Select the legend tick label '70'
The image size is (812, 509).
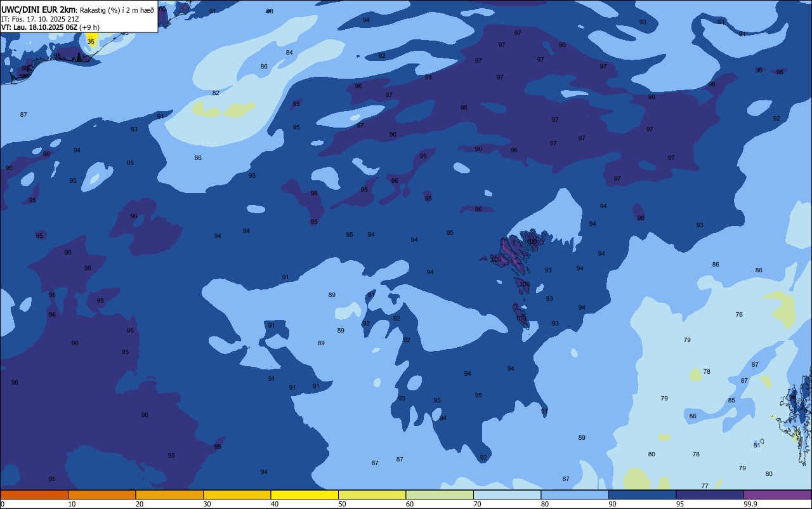point(477,504)
